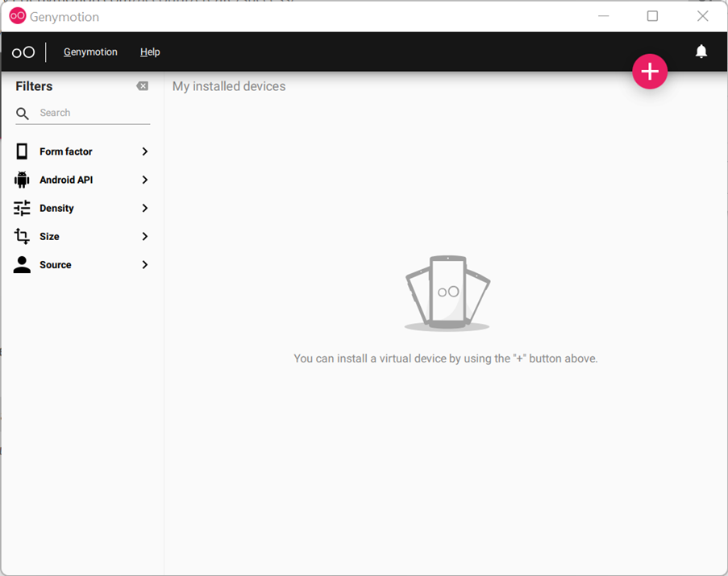Click the empty devices phone illustration
Viewport: 728px width, 576px height.
point(447,293)
